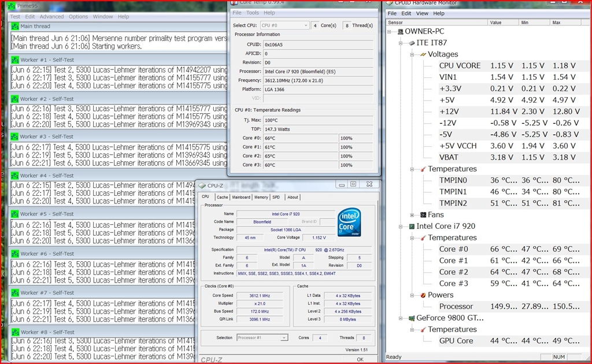Viewport: 592px width, 364px height.
Task: Click the GeForce 9800 GT graphics card icon
Action: point(412,318)
